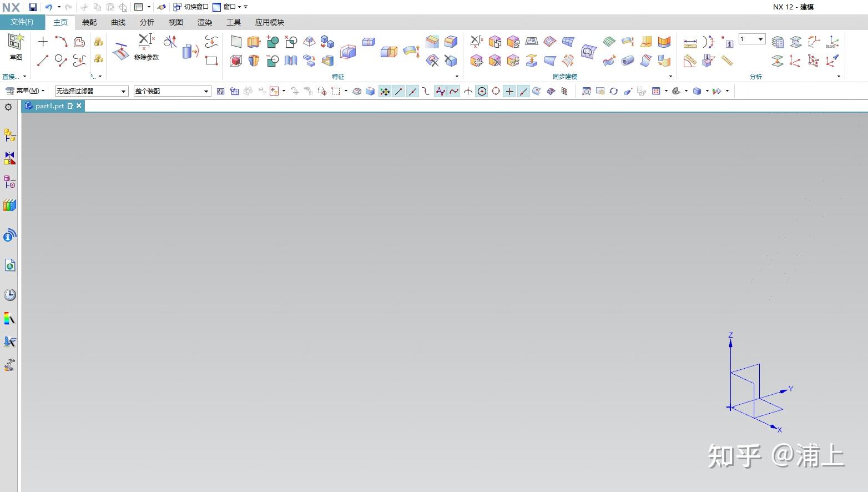This screenshot has width=868, height=492.
Task: Open the Application (应用模块) tab
Action: click(270, 22)
